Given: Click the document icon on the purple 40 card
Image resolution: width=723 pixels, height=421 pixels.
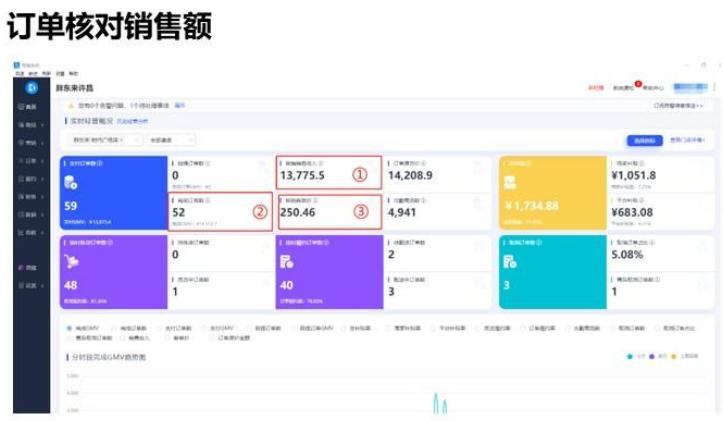Looking at the screenshot, I should [286, 262].
